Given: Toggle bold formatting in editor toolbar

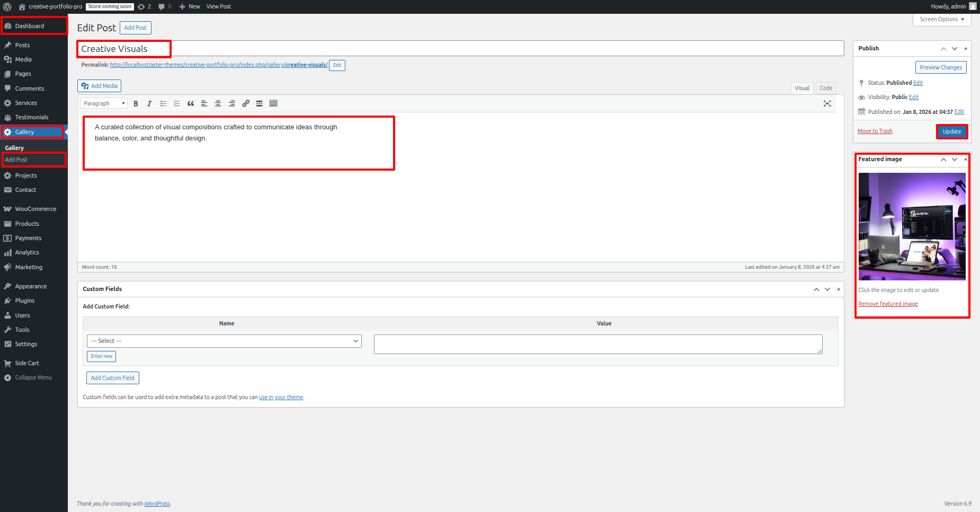Looking at the screenshot, I should point(136,104).
